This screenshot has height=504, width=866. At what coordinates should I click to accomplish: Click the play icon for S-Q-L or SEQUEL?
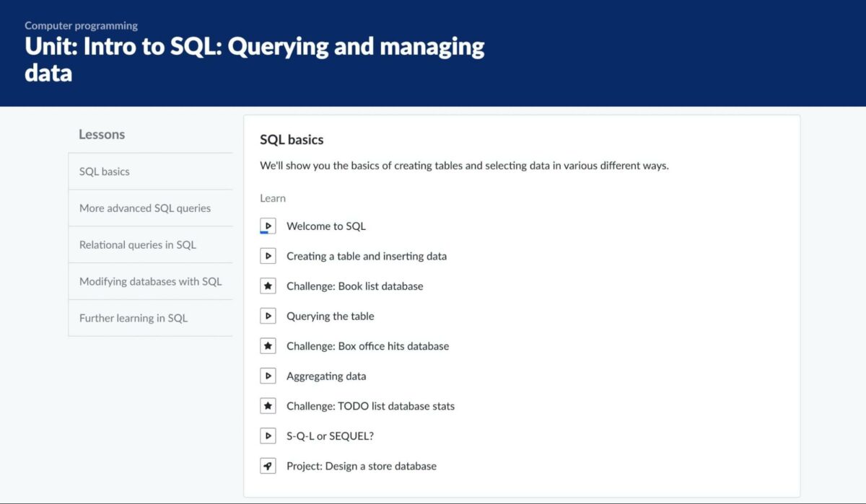268,436
